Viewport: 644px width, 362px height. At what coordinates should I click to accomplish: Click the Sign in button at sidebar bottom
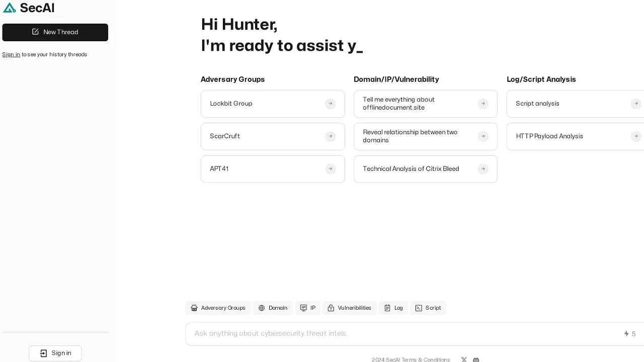tap(55, 353)
